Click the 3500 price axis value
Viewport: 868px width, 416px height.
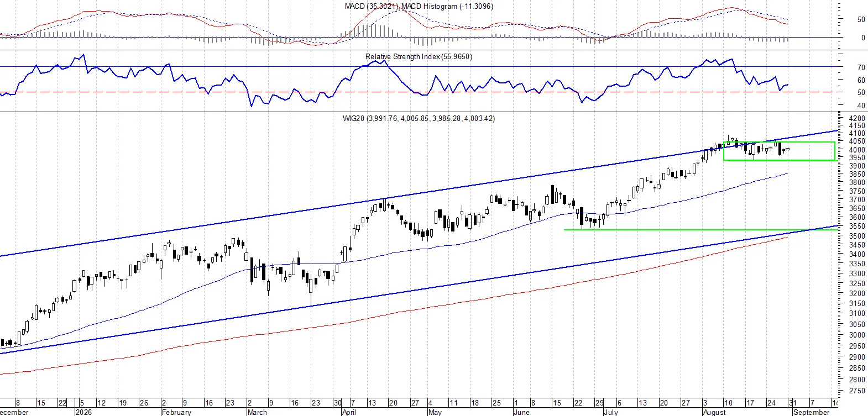[857, 236]
